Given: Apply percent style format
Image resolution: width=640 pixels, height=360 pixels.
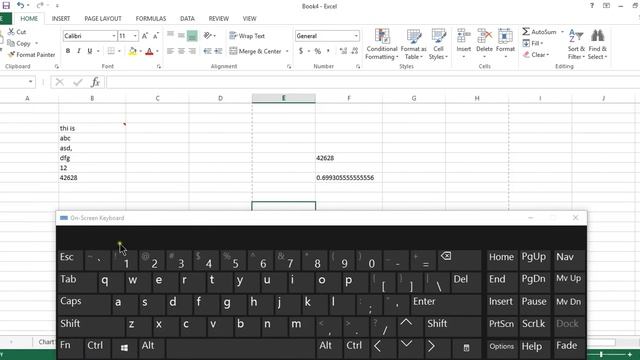Looking at the screenshot, I should coord(318,51).
